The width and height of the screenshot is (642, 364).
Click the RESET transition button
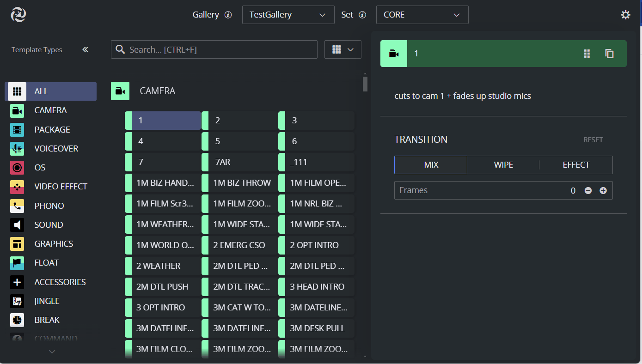pyautogui.click(x=593, y=140)
